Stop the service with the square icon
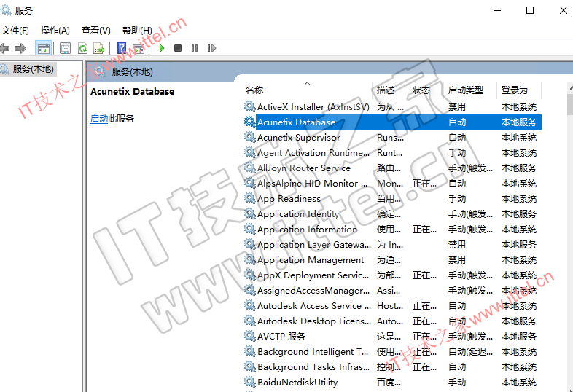The image size is (573, 392). tap(178, 48)
